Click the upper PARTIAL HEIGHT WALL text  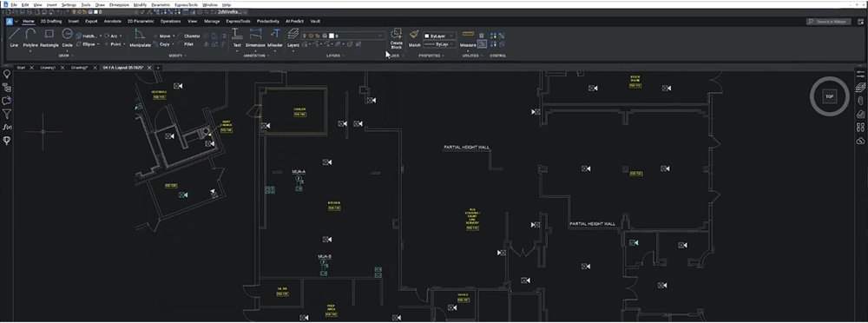(467, 148)
